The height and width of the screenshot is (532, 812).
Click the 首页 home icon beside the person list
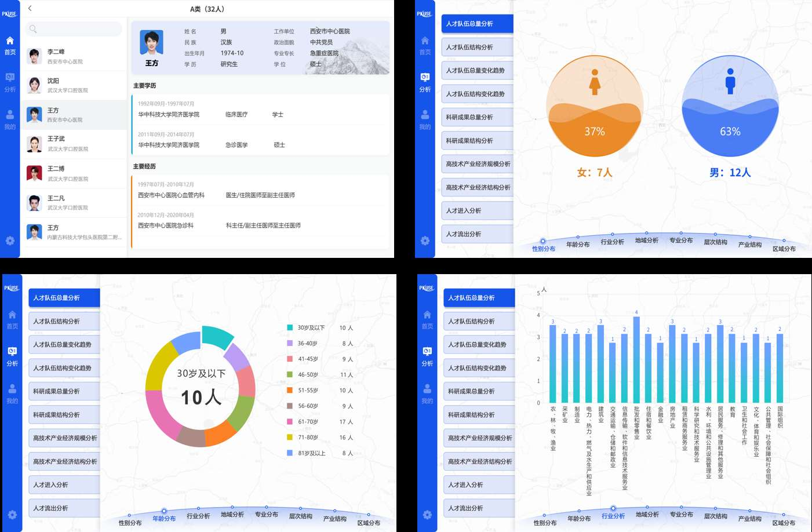pos(10,45)
